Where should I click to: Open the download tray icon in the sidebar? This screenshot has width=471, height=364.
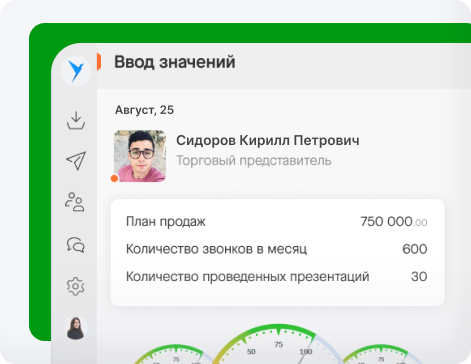click(x=76, y=120)
